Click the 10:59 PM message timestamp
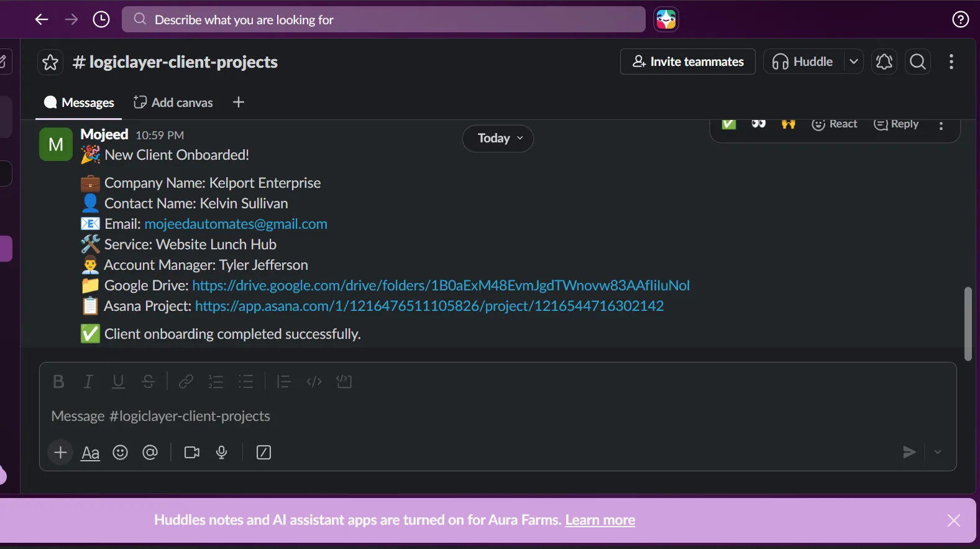 coord(160,135)
